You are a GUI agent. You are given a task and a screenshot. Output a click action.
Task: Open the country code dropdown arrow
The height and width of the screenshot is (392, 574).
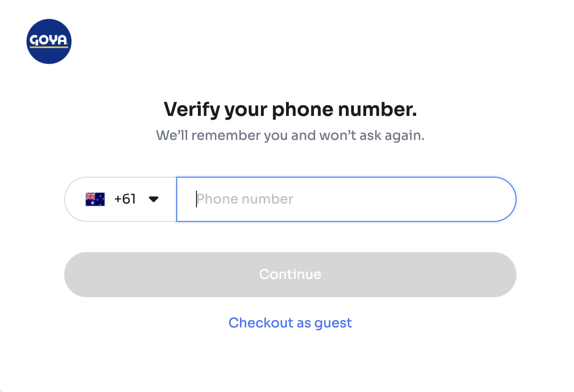click(153, 199)
